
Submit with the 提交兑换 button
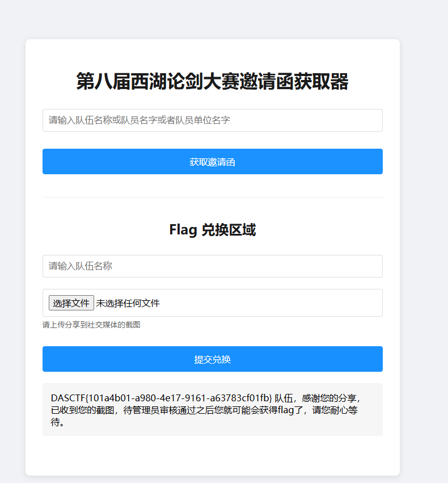coord(212,359)
